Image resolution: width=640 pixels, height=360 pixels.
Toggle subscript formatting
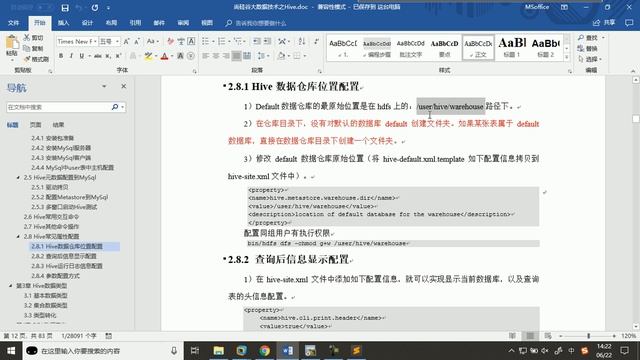tap(108, 56)
